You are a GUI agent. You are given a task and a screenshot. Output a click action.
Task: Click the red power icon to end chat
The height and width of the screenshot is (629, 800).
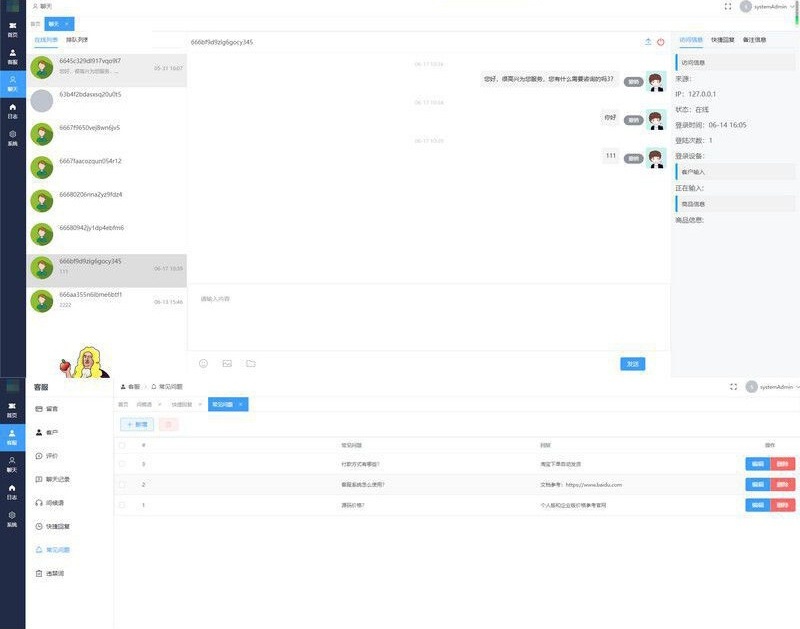(661, 42)
